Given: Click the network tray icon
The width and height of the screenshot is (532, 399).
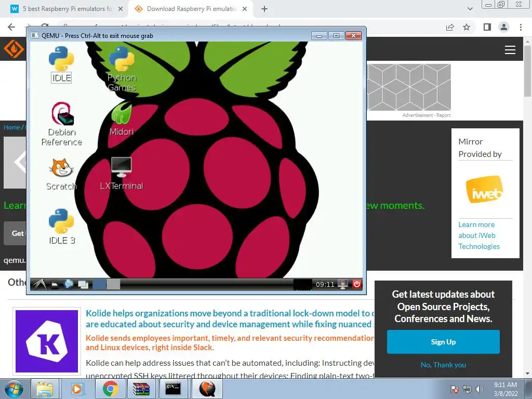Looking at the screenshot, I should pos(467,389).
